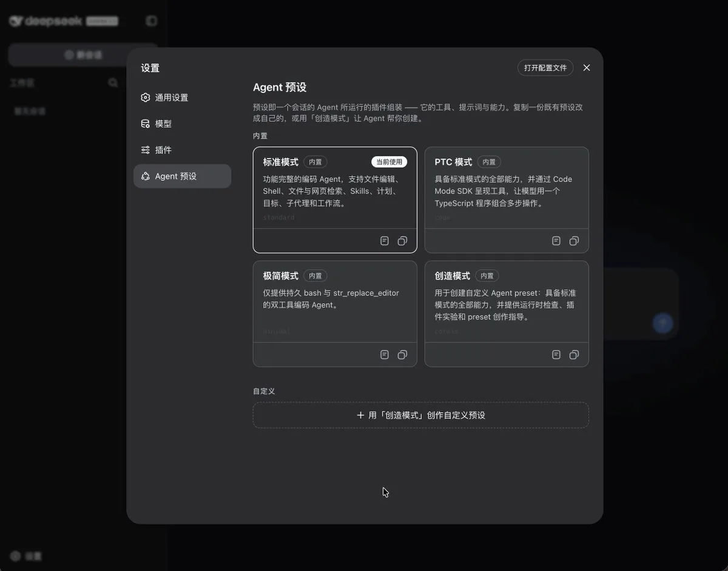Select the Agent 预设 sidebar item
The width and height of the screenshot is (728, 571).
182,176
